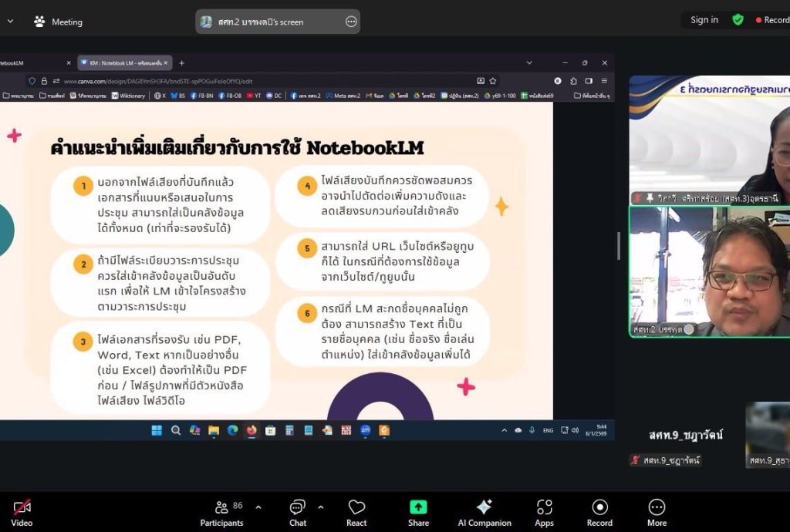Open the browser extensions puzzle icon

(x=573, y=81)
